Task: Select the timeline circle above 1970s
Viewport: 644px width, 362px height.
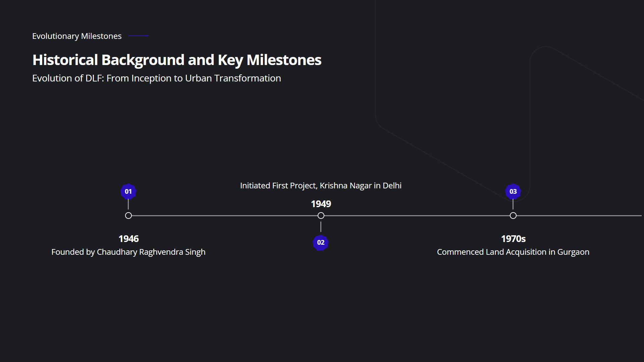Action: 513,216
